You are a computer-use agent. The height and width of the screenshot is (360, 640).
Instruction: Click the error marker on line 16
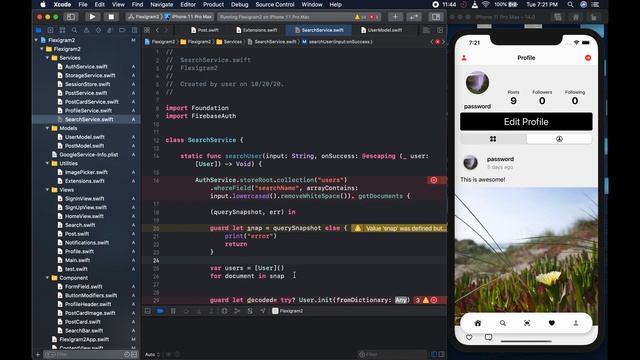coord(433,180)
